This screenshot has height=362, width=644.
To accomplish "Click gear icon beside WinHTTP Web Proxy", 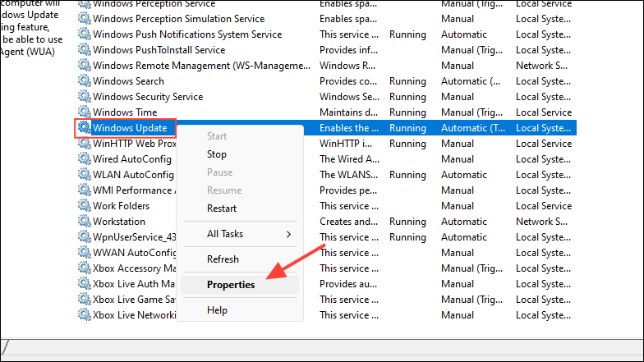I will click(84, 143).
